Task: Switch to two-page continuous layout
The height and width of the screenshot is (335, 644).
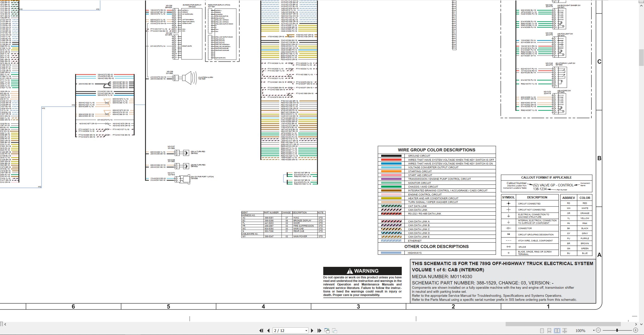Action: coord(565,330)
